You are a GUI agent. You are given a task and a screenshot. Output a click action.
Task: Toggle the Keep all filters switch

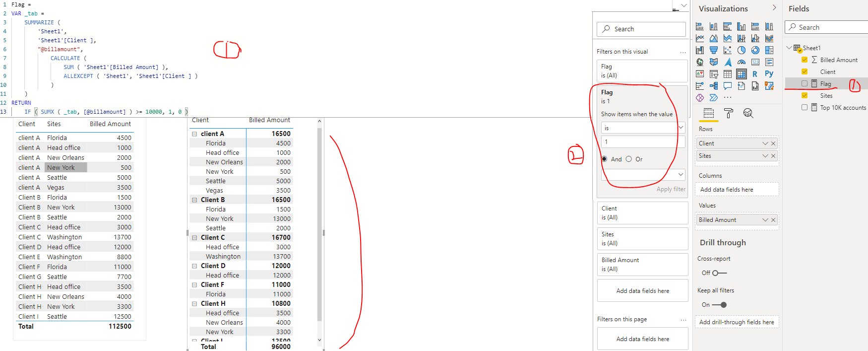[x=720, y=305]
